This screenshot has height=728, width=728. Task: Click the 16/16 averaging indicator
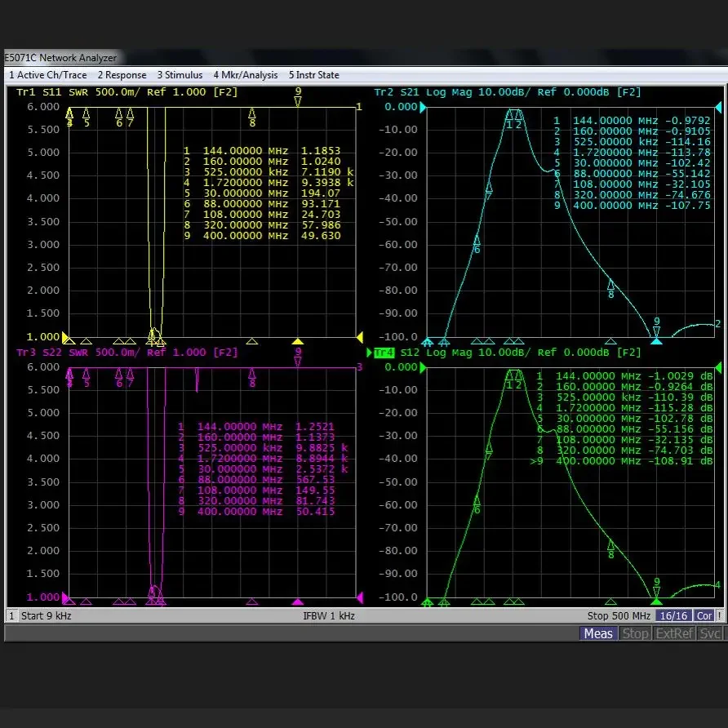point(673,615)
